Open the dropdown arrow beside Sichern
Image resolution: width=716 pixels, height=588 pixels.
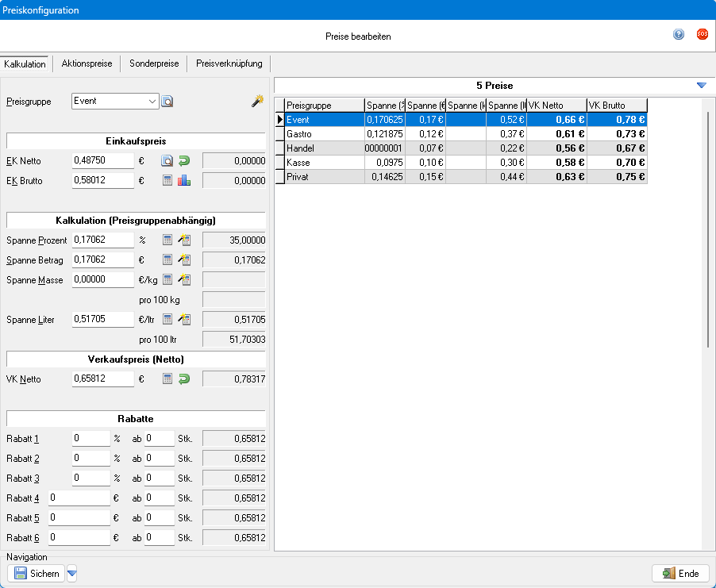pos(71,574)
